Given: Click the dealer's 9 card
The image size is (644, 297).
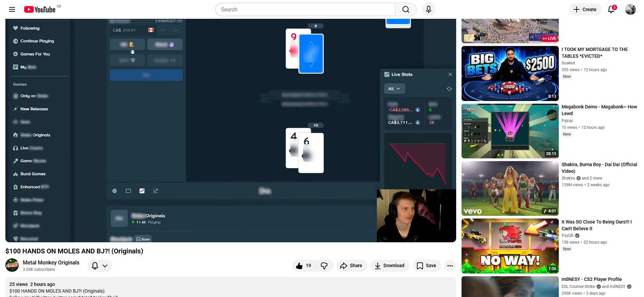Looking at the screenshot, I should coord(292,48).
